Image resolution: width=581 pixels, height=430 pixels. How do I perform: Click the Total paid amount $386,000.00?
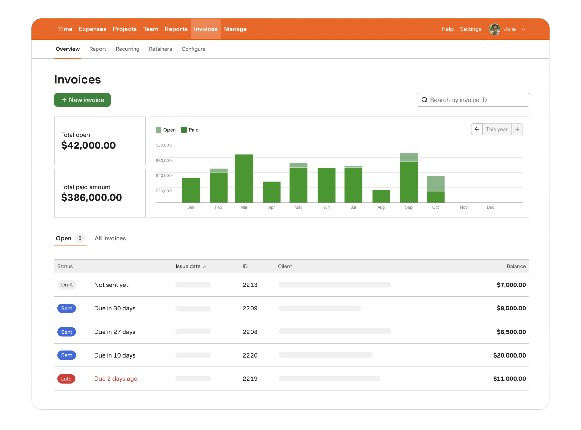tap(92, 198)
